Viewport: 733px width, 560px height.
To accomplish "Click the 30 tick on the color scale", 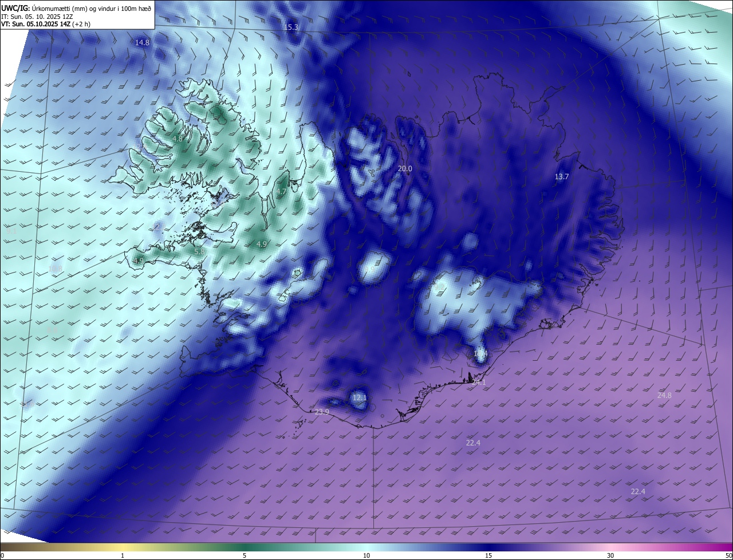I will (x=610, y=555).
